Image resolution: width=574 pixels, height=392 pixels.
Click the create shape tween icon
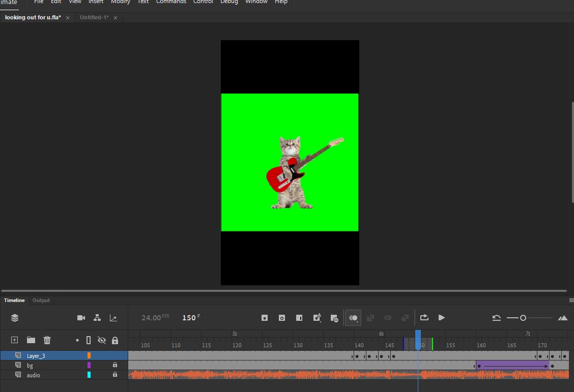pos(405,318)
